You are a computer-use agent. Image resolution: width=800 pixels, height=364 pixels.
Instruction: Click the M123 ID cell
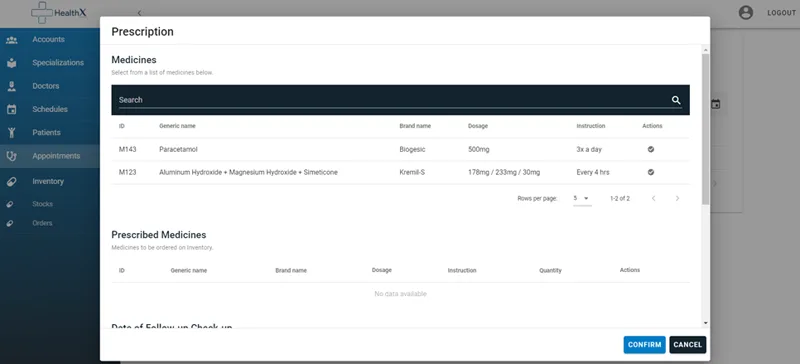click(128, 173)
